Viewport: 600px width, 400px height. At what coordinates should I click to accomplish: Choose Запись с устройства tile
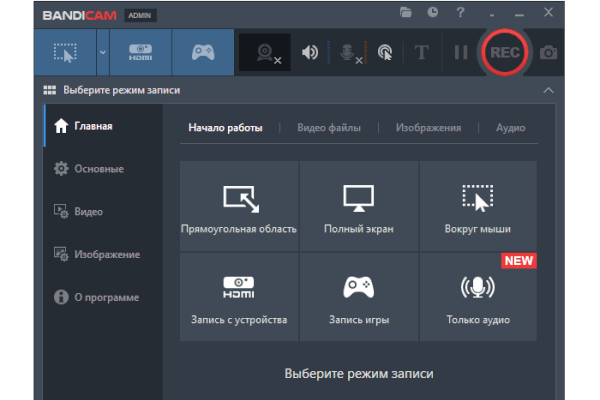pyautogui.click(x=239, y=297)
